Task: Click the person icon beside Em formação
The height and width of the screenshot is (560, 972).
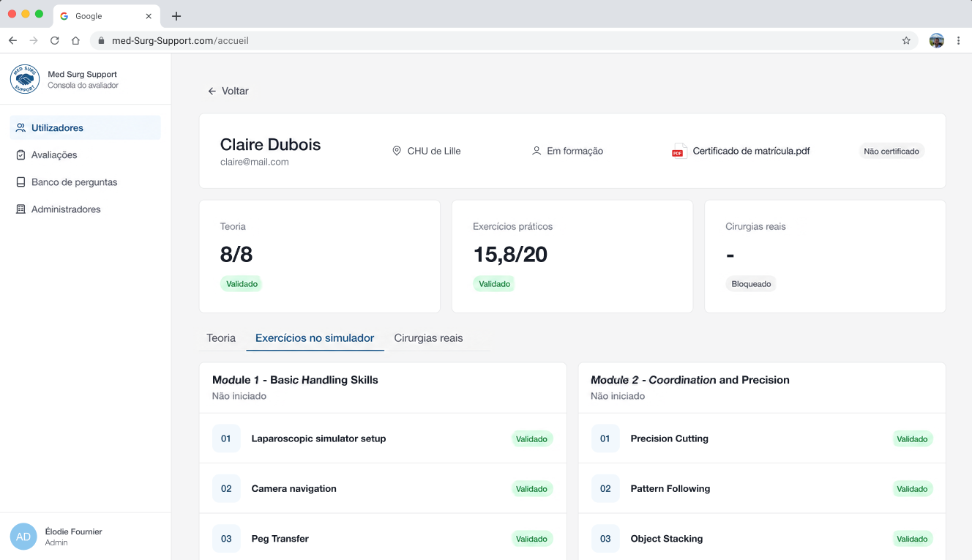Action: click(x=537, y=151)
